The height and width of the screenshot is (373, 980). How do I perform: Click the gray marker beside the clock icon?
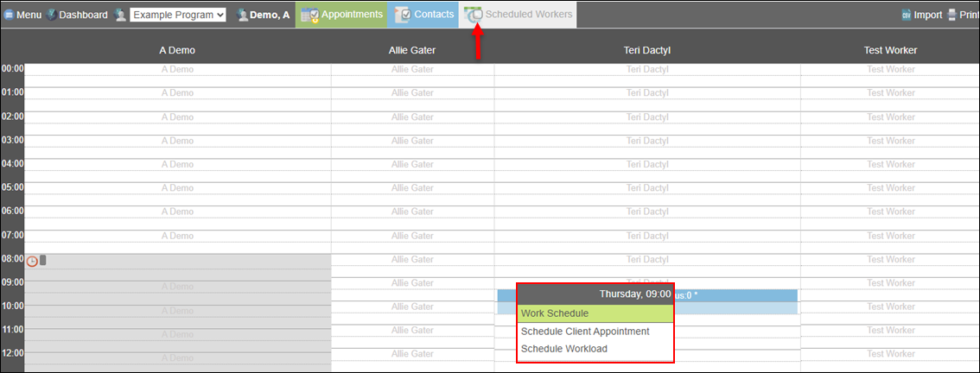click(x=43, y=260)
